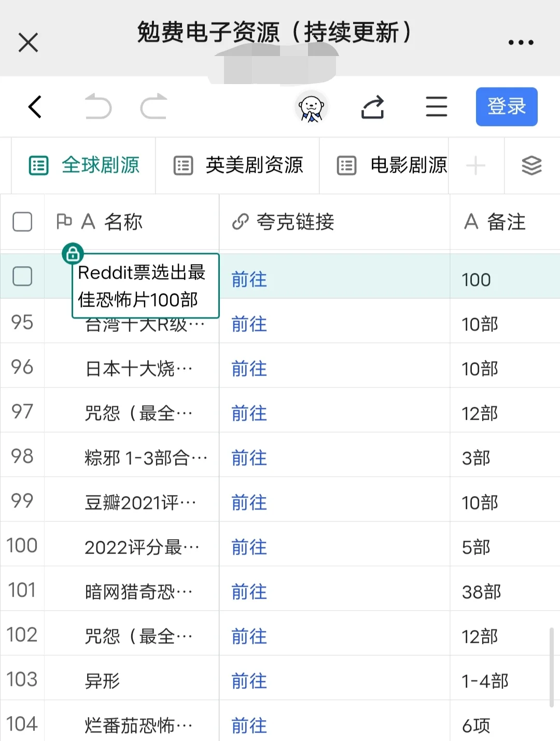This screenshot has height=741, width=560.
Task: Click the cartoon avatar icon in the toolbar
Action: (311, 107)
